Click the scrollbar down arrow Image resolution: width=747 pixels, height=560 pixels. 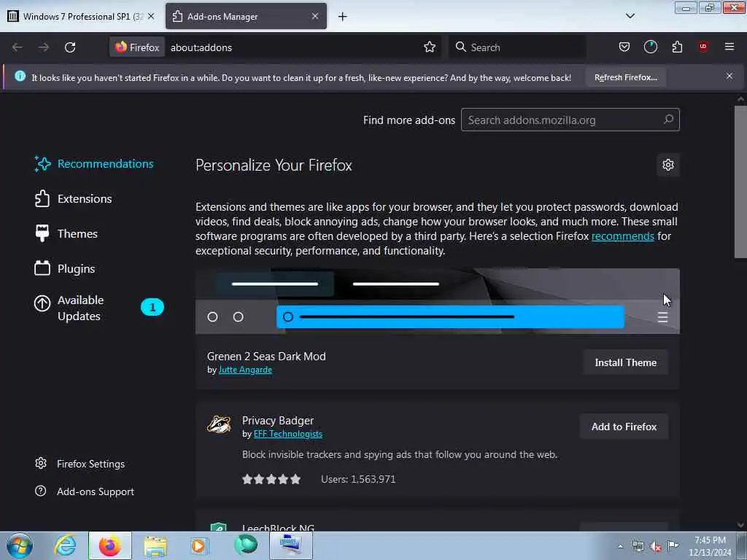[740, 525]
